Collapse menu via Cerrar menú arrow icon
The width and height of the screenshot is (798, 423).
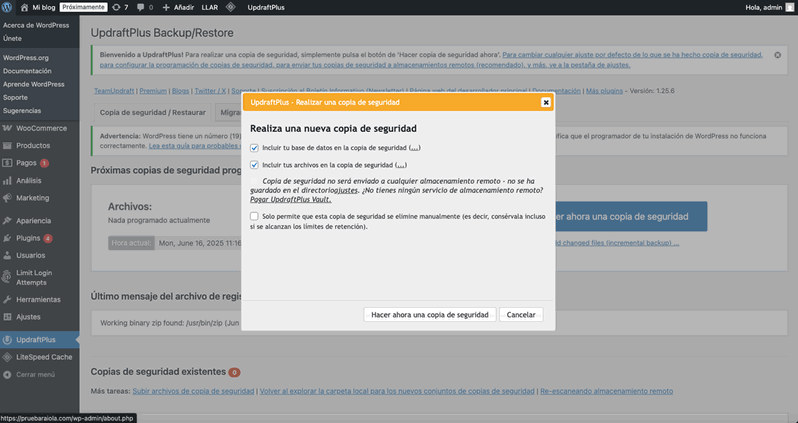[7, 374]
